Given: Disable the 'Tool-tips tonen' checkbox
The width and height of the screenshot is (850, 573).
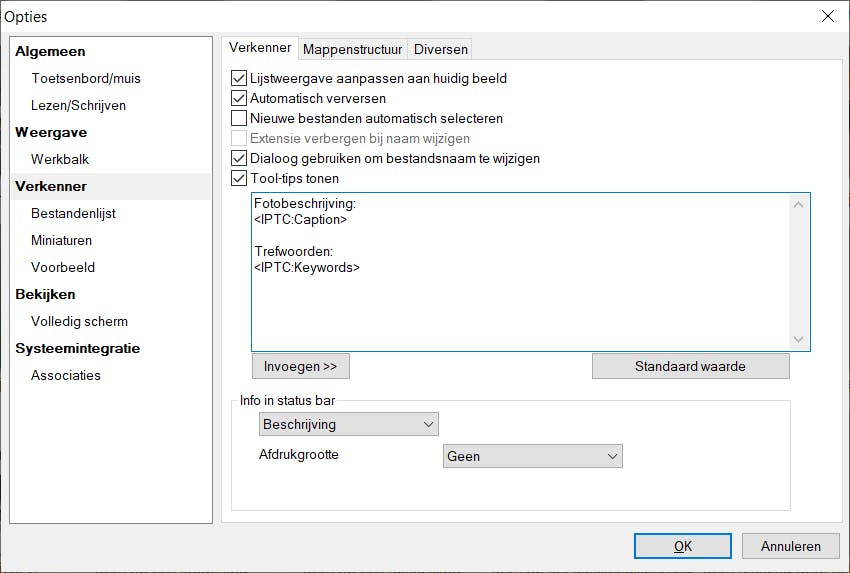Looking at the screenshot, I should pyautogui.click(x=239, y=179).
